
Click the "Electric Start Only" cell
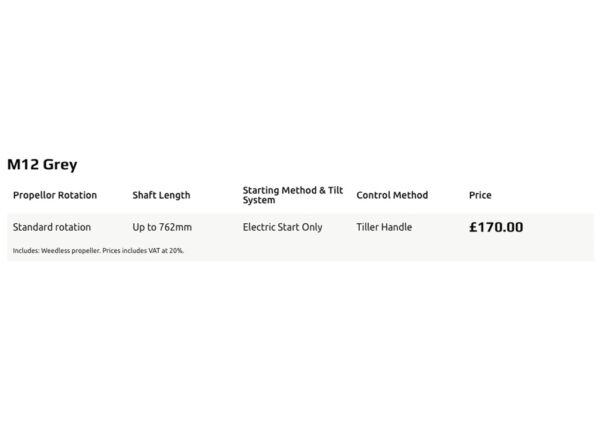point(283,227)
